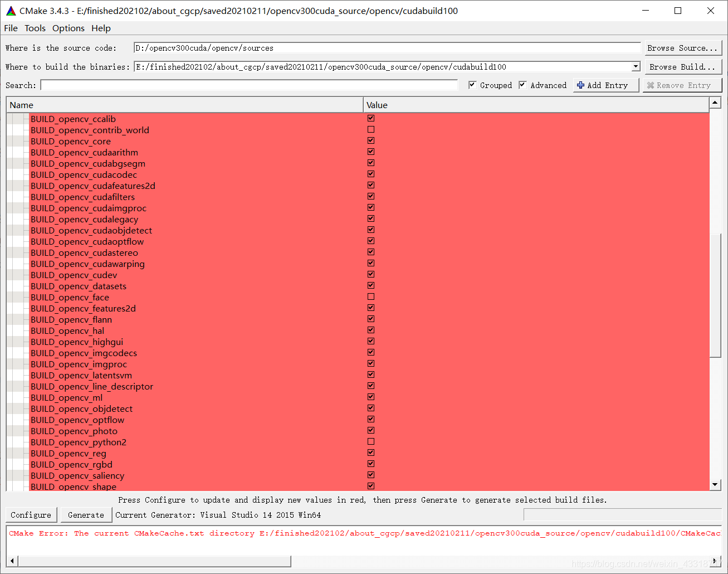728x574 pixels.
Task: Select BUILD_opencv_features2d entry
Action: [x=83, y=309]
